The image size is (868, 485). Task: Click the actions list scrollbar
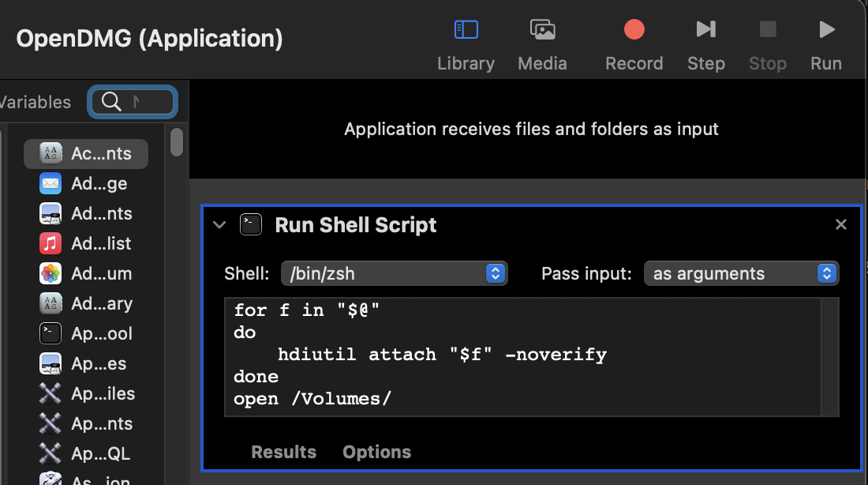[x=177, y=142]
